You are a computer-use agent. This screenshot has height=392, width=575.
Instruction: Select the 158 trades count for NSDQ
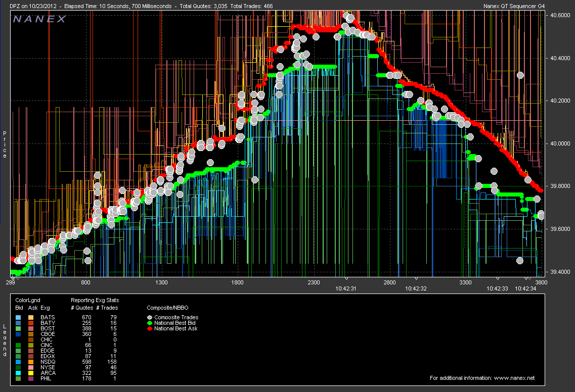[112, 362]
